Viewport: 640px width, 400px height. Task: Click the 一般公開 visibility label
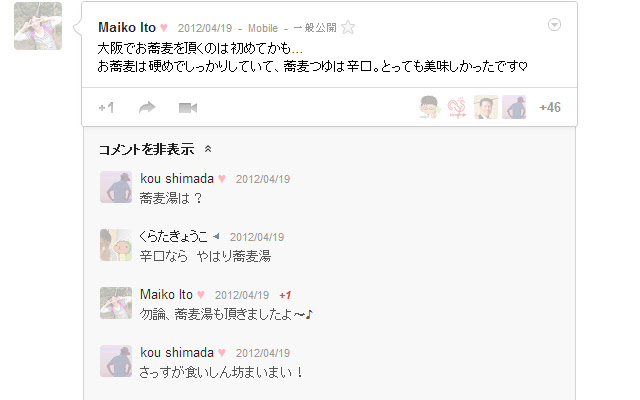coord(315,28)
